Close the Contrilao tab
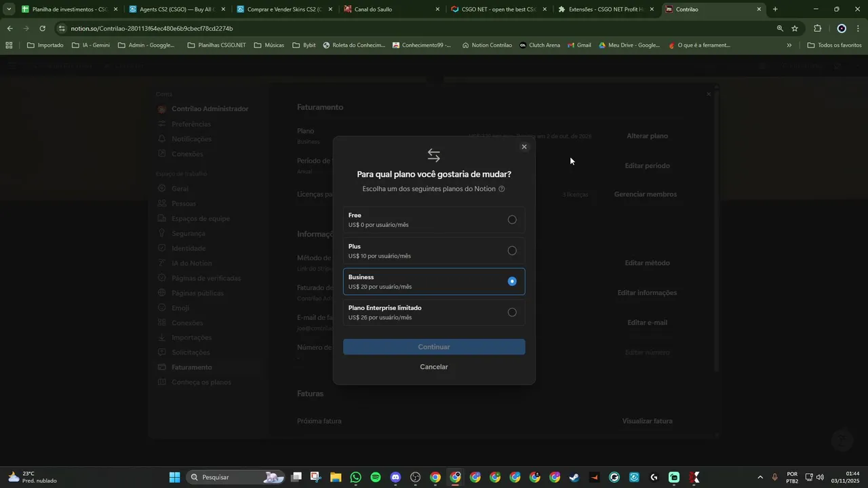The width and height of the screenshot is (868, 488). [759, 9]
